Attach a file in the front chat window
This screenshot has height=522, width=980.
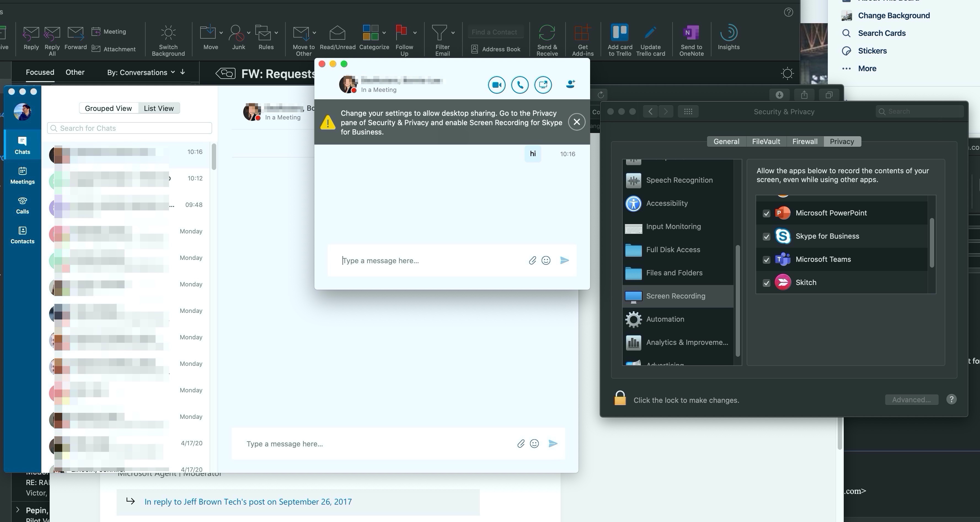(x=532, y=260)
